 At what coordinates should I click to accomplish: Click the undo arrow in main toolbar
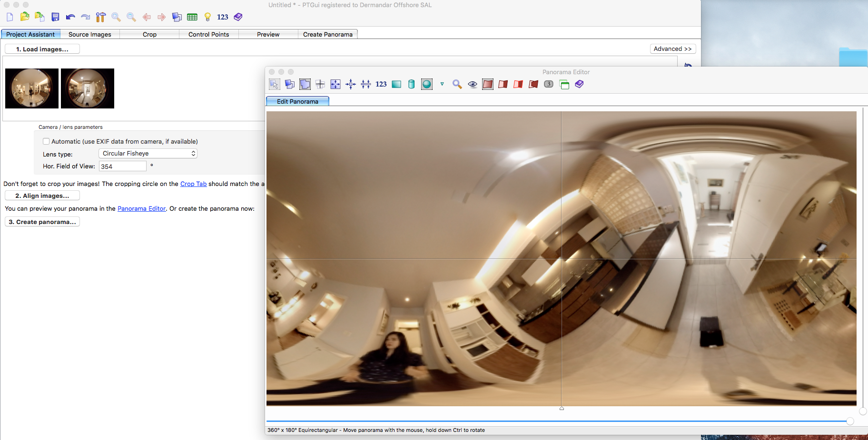pos(70,17)
